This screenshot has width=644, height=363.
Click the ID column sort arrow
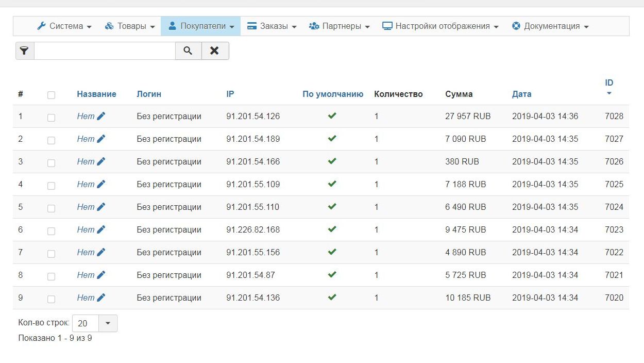tap(609, 94)
